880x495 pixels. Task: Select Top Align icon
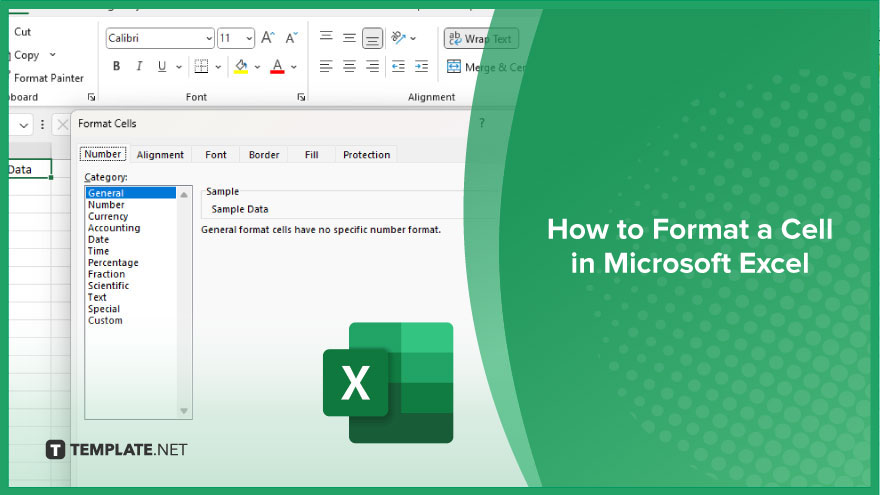[326, 38]
